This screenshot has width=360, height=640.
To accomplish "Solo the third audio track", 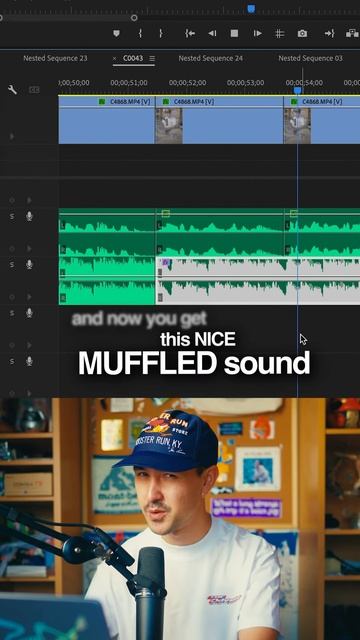I will point(12,313).
